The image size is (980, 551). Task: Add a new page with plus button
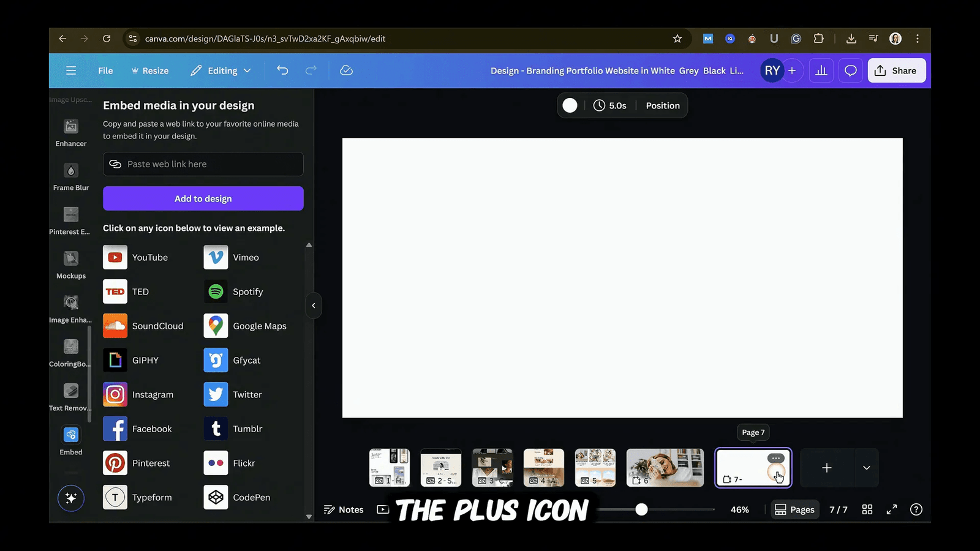point(827,468)
